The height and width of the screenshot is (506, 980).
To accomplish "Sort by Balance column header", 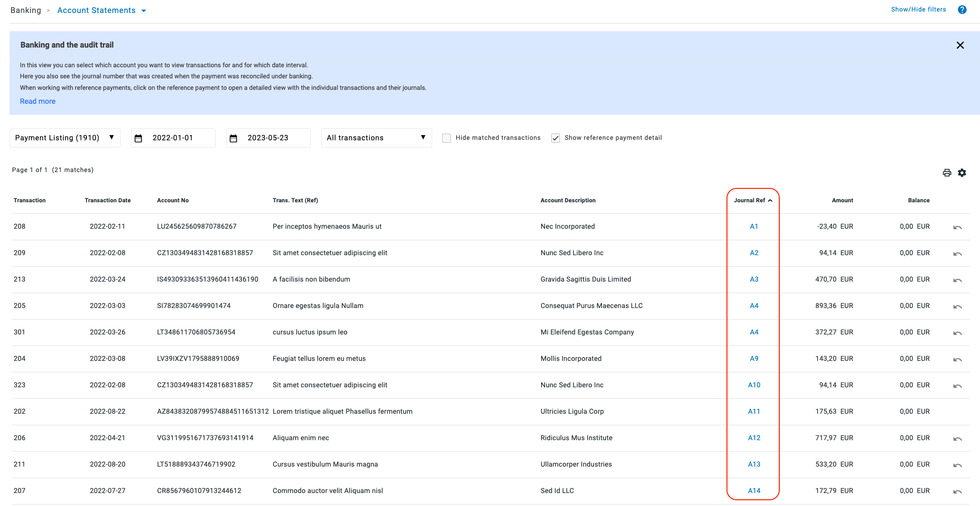I will coord(919,200).
